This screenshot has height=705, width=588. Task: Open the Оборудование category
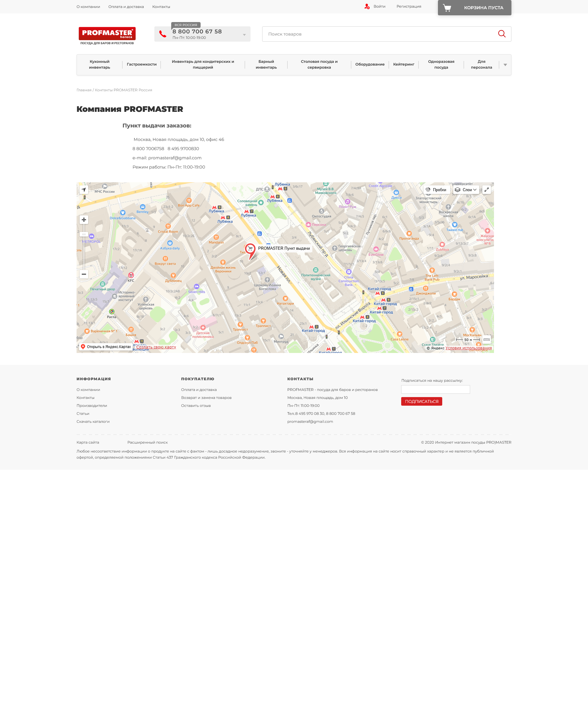click(370, 64)
